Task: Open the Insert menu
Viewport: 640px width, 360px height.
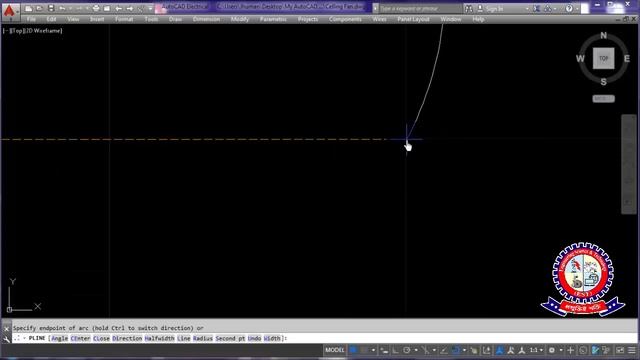Action: (x=97, y=19)
